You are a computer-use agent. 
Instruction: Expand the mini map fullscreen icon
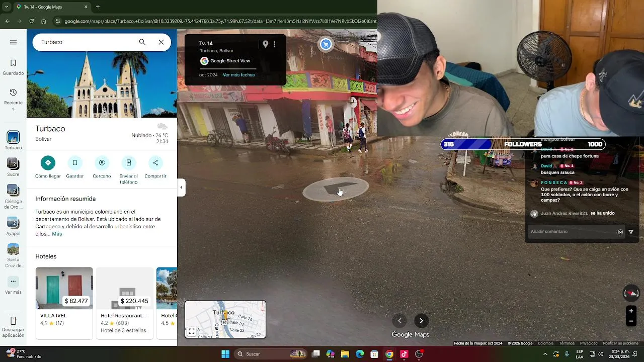[x=192, y=331]
